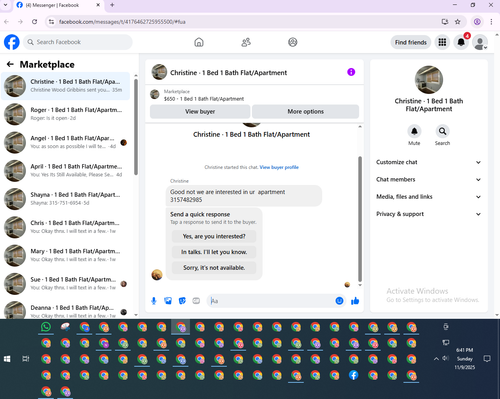Click the message text input field
The width and height of the screenshot is (500, 399).
coord(272,301)
